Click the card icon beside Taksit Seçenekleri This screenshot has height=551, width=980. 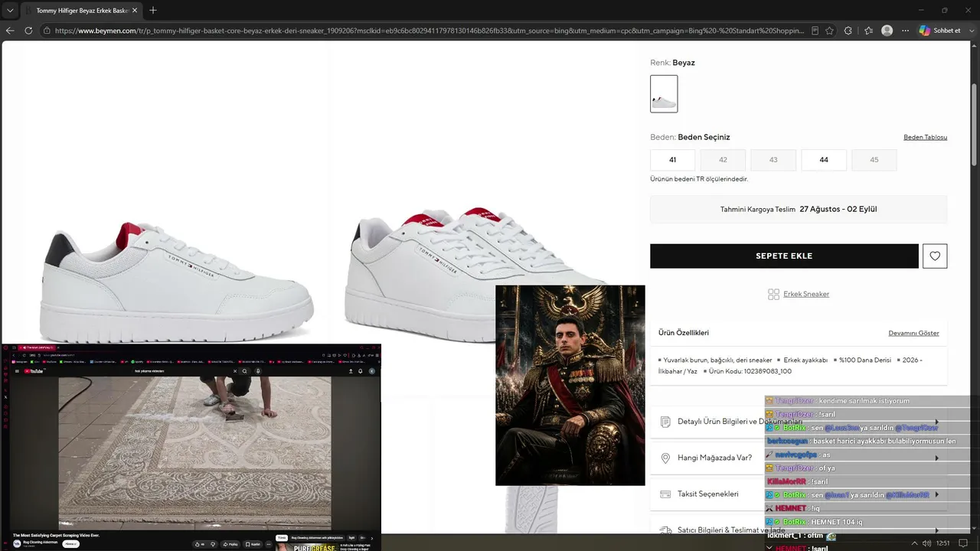(665, 494)
